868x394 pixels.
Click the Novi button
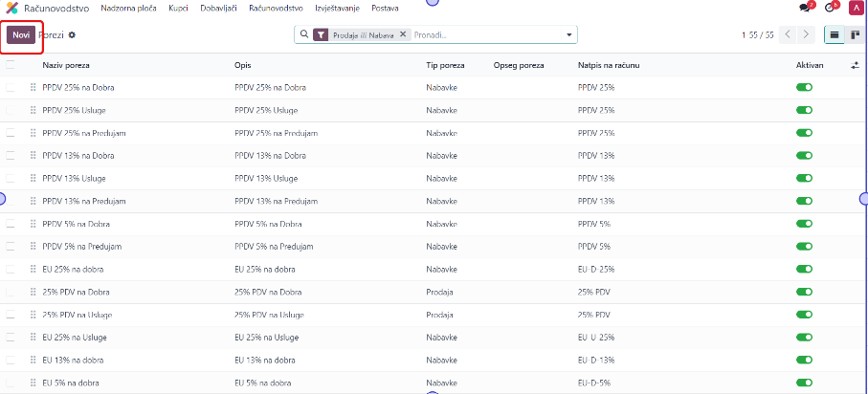pyautogui.click(x=21, y=34)
